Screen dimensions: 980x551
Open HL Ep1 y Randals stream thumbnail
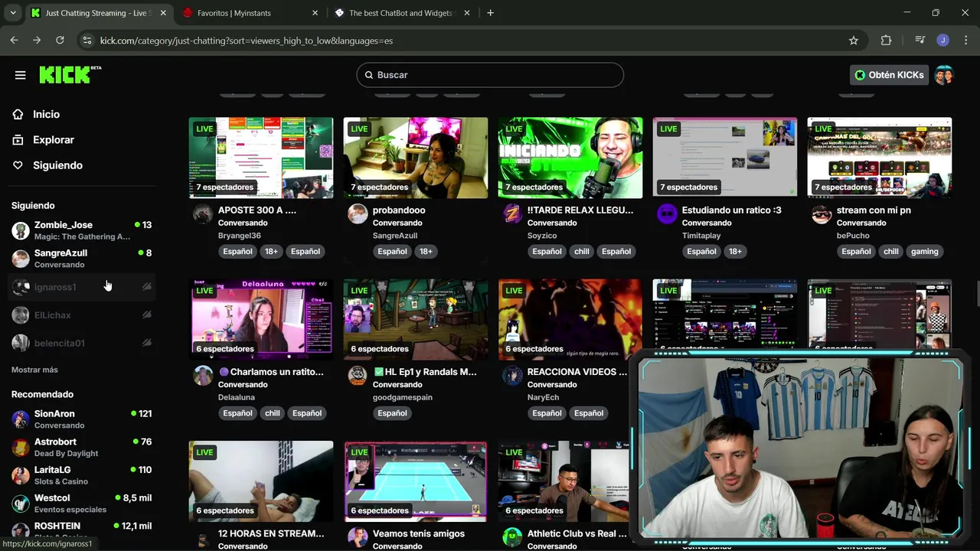(416, 319)
